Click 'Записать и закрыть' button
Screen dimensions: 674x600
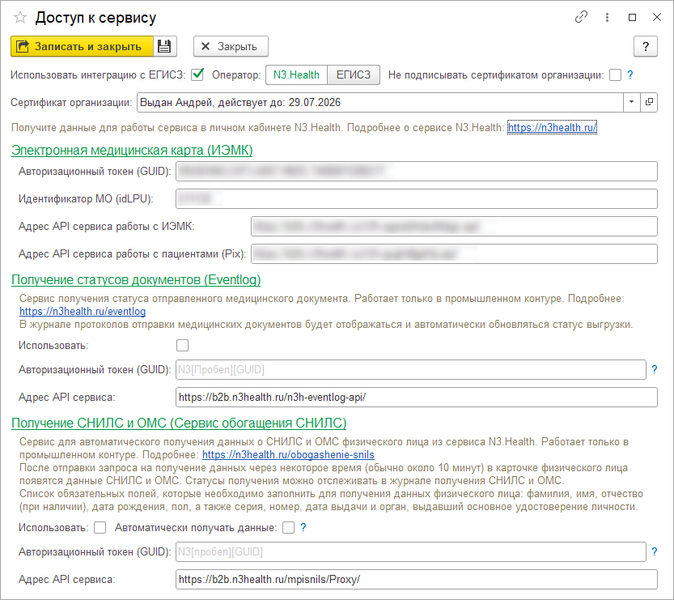click(x=82, y=46)
